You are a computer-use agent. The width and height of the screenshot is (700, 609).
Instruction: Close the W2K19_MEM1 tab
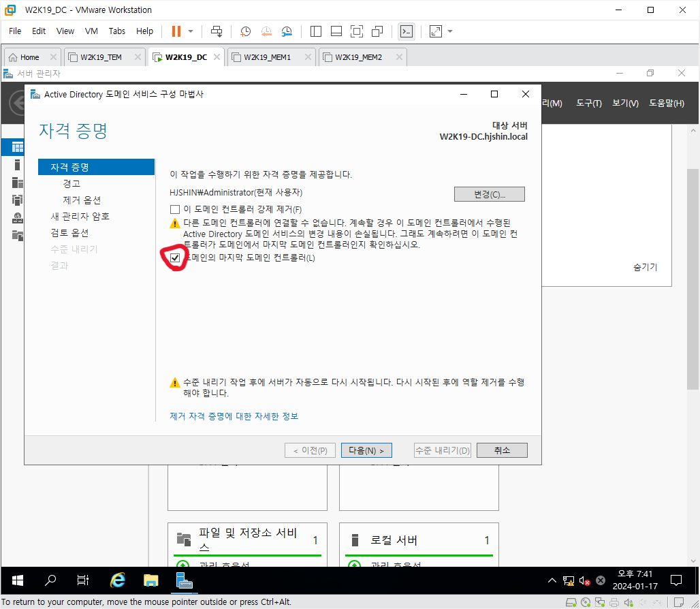coord(308,57)
